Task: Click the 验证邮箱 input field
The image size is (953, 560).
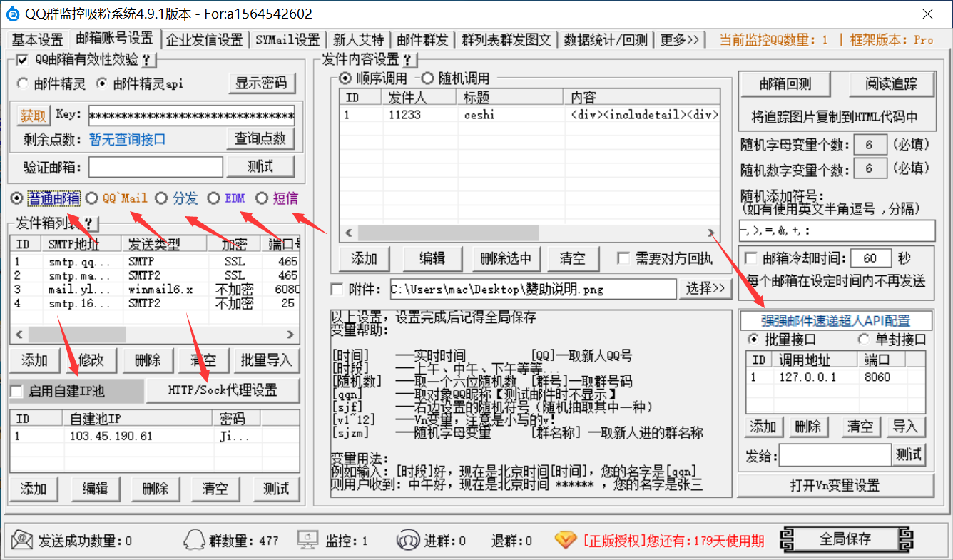Action: click(156, 167)
